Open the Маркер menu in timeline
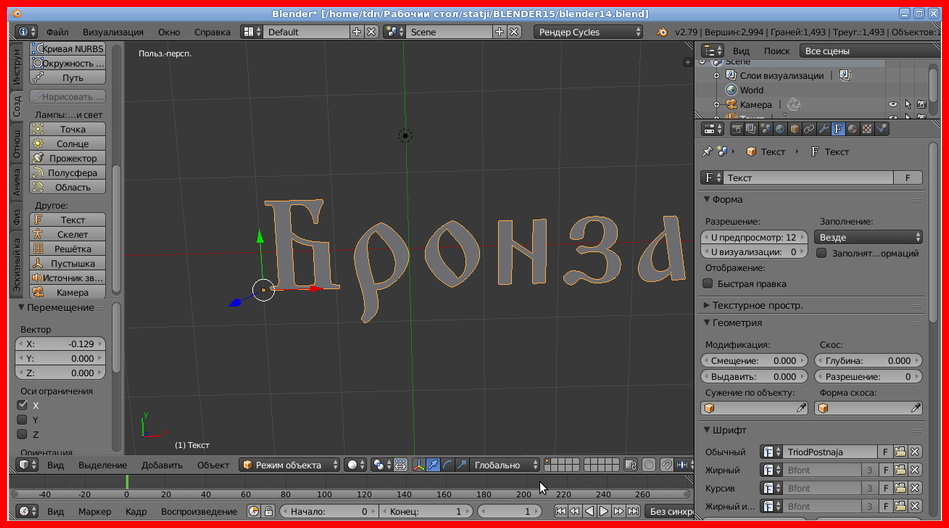The width and height of the screenshot is (949, 528). point(94,511)
